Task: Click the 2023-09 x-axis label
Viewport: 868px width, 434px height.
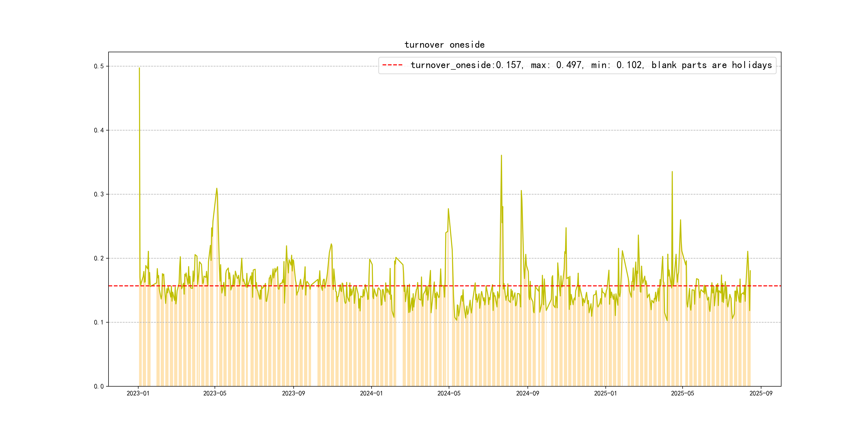Action: click(293, 393)
